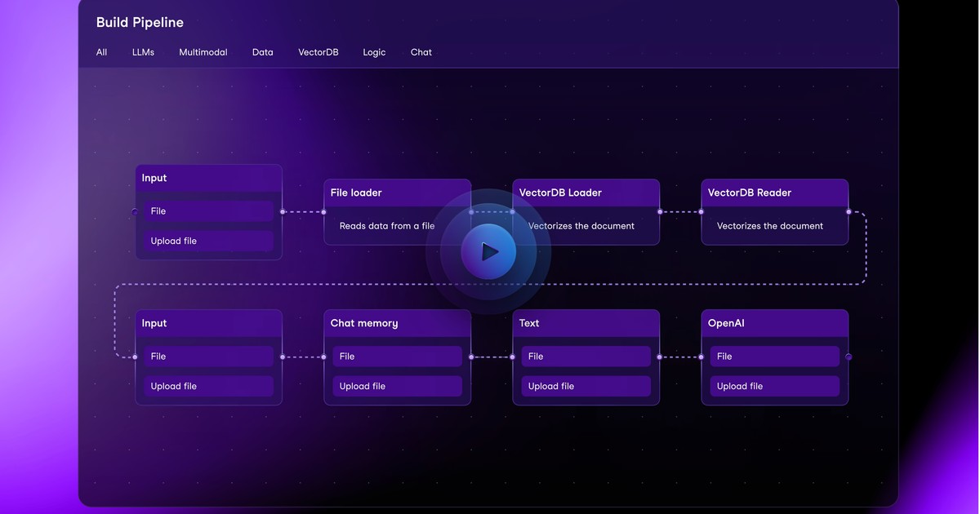Click File field in Chat memory node

(x=398, y=357)
